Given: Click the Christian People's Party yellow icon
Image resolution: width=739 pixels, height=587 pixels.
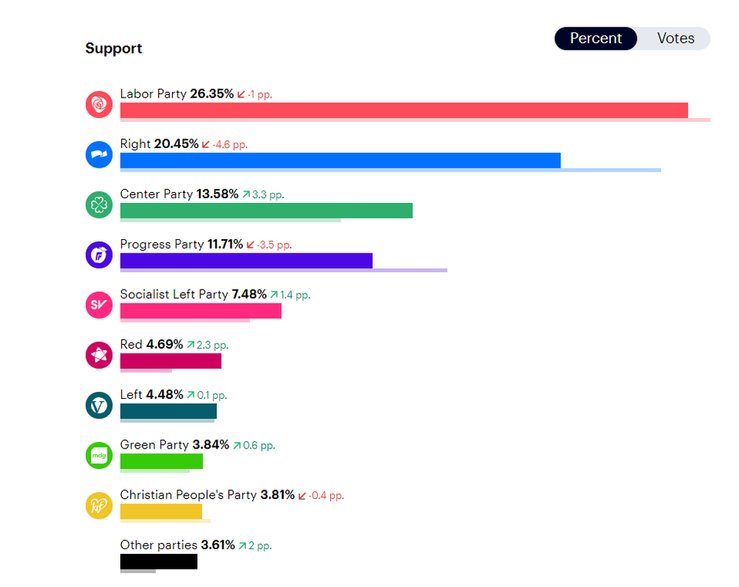Looking at the screenshot, I should coord(99,505).
